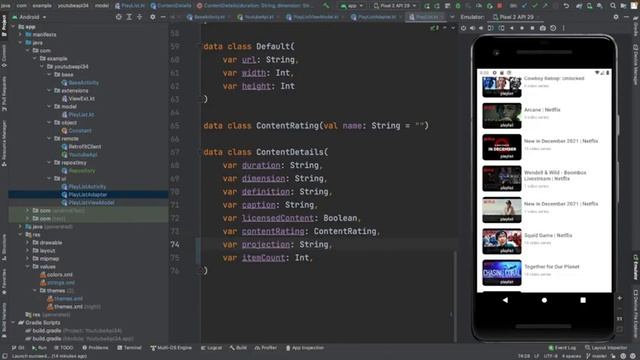Open the TODO tool window
The width and height of the screenshot is (640, 360).
(x=64, y=348)
